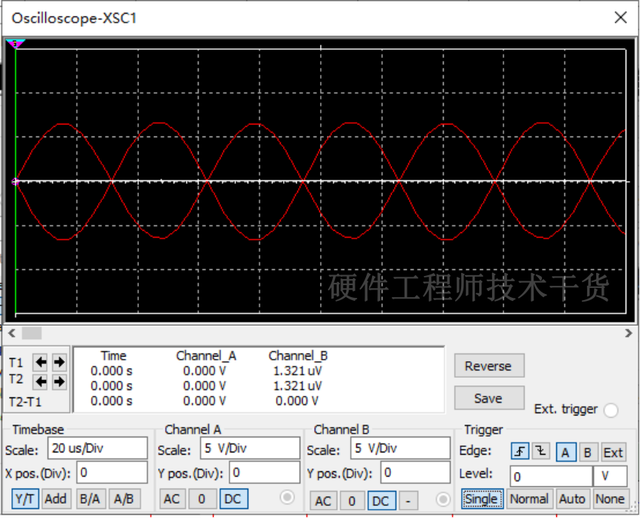The image size is (640, 518).
Task: Click scroll-left arrow under waveform display
Action: coord(11,333)
